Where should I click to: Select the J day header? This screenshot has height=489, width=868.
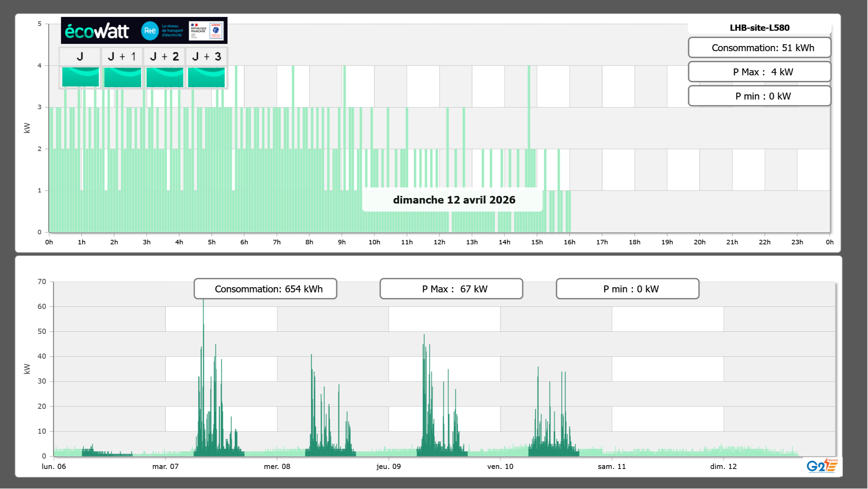(x=80, y=56)
